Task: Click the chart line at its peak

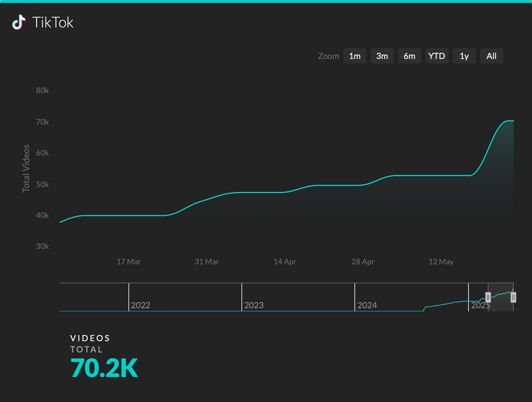Action: 510,120
